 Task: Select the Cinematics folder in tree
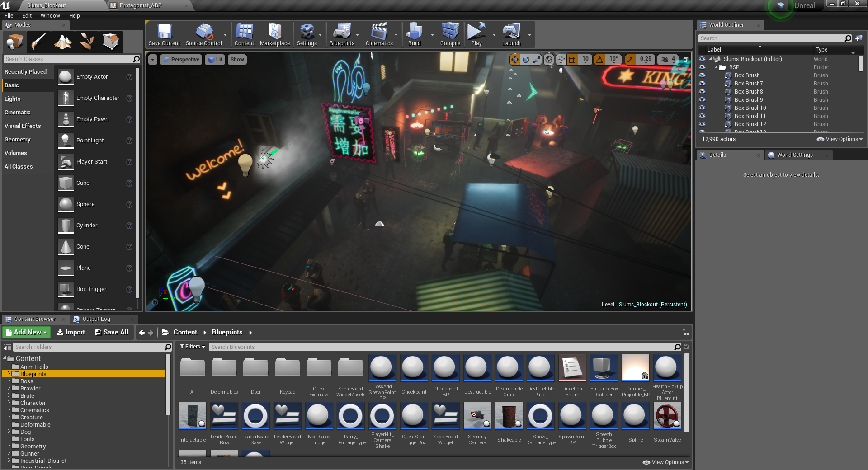34,410
